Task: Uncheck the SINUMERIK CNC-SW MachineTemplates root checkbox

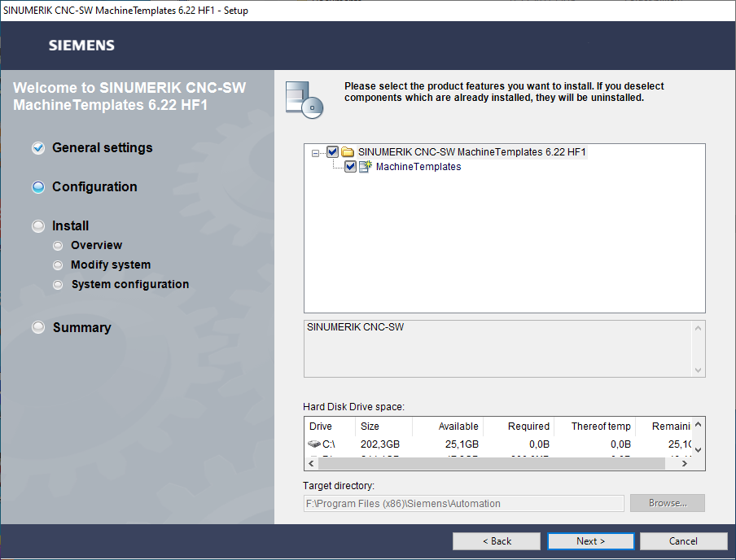Action: [x=332, y=152]
